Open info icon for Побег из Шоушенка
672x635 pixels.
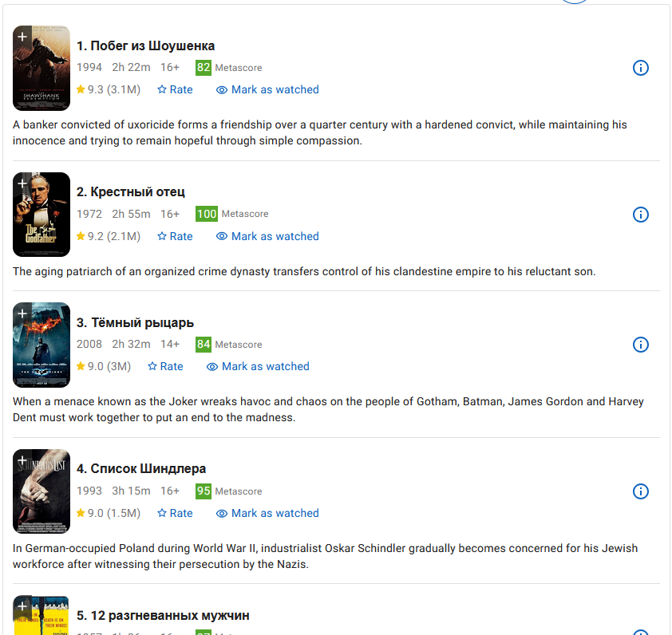[x=640, y=68]
